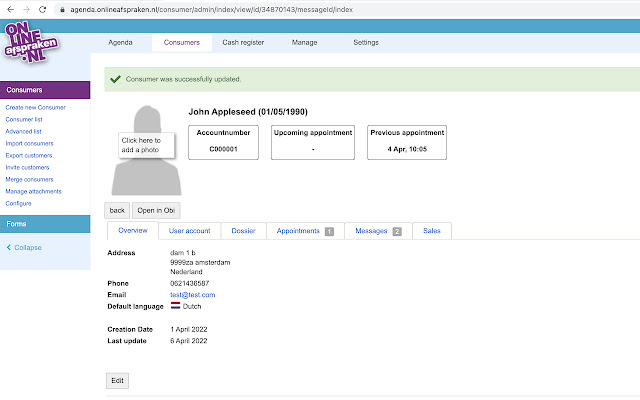The image size is (640, 400).
Task: Switch to the Sales tab
Action: tap(432, 231)
